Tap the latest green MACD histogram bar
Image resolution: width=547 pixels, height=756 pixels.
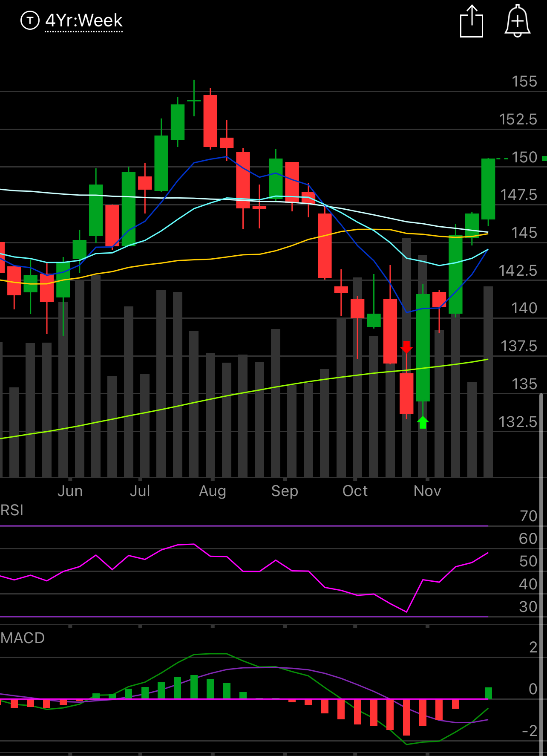[x=488, y=693]
